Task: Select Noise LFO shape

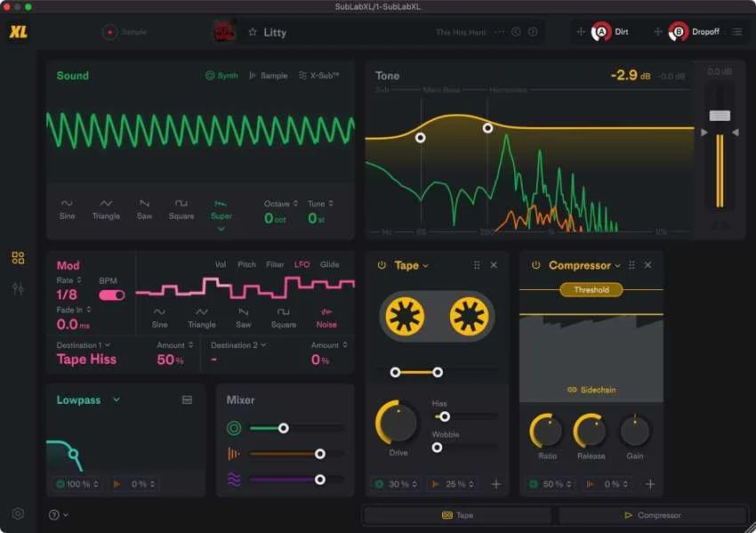Action: click(x=326, y=319)
